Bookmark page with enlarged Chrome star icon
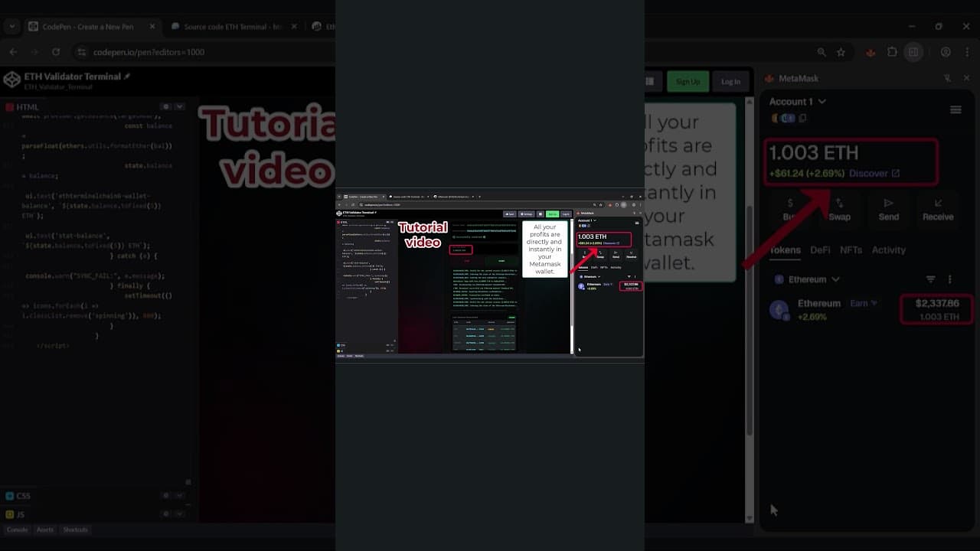Image resolution: width=980 pixels, height=551 pixels. coord(841,52)
